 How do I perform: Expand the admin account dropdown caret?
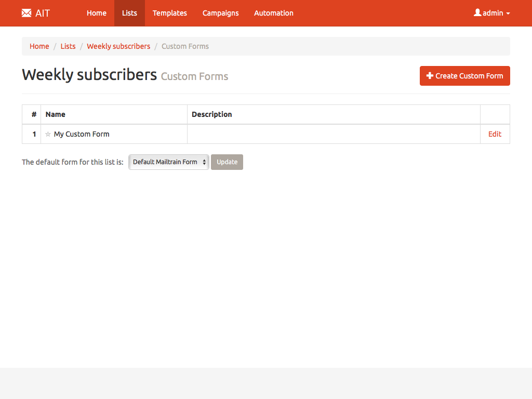pyautogui.click(x=508, y=14)
